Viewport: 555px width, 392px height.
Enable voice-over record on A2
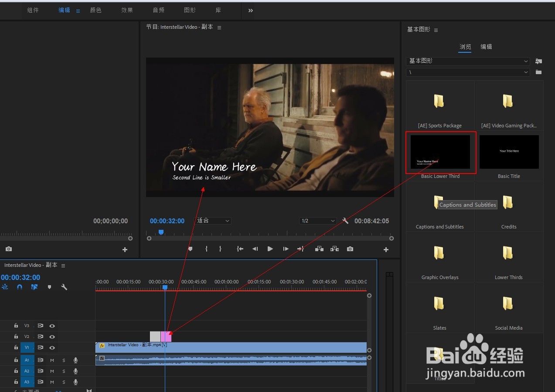(75, 371)
